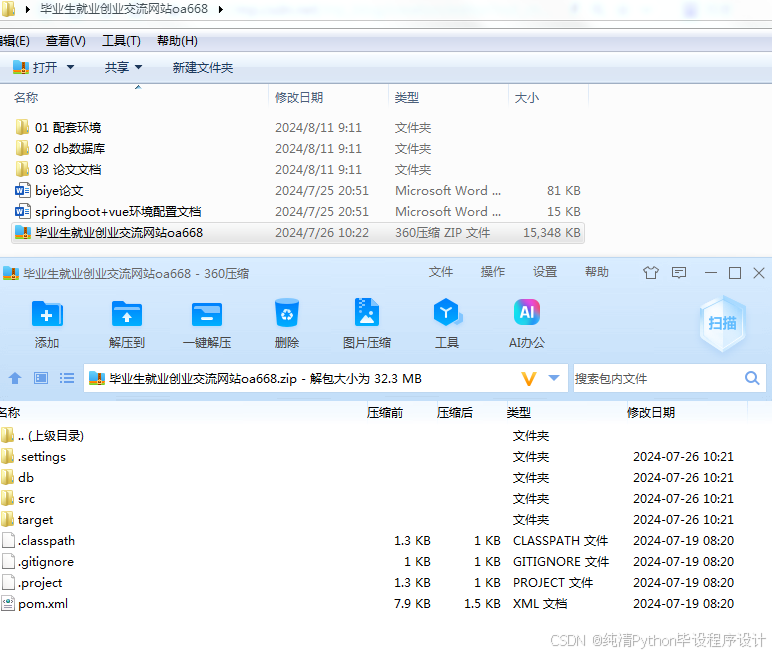The image size is (772, 654).
Task: Click the 扫描 (Scan) badge button
Action: pyautogui.click(x=722, y=324)
